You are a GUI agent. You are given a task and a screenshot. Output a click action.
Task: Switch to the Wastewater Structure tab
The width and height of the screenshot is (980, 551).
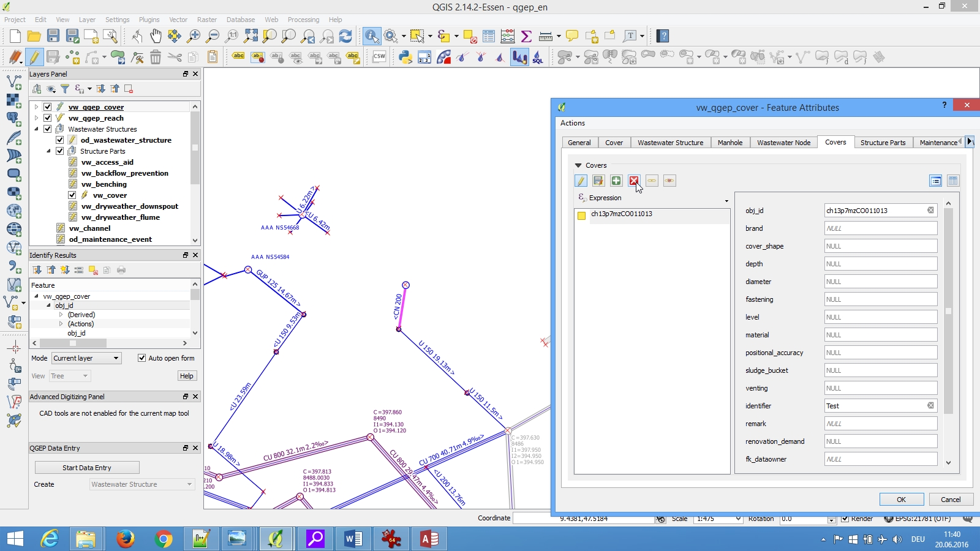pos(670,143)
